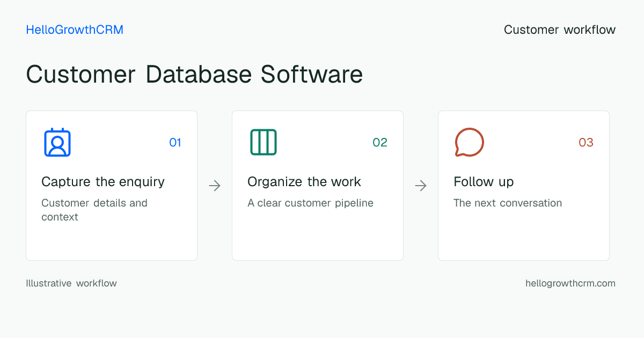Click the "Customer workflow" label
The height and width of the screenshot is (338, 644).
tap(560, 30)
